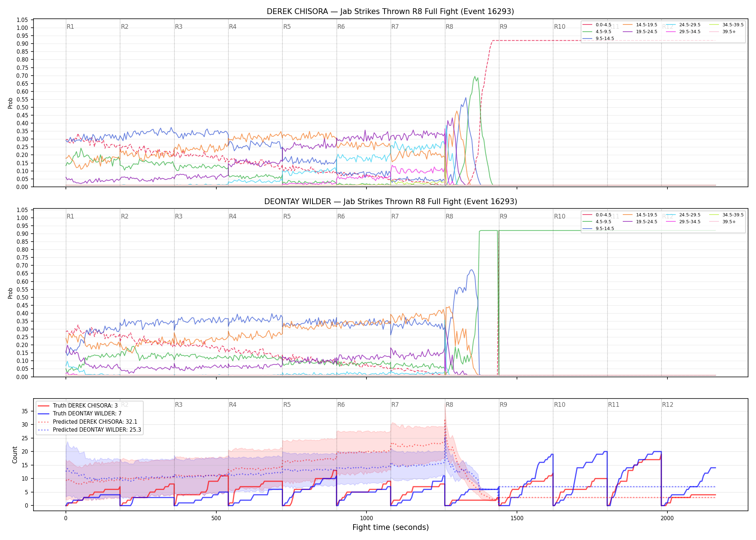Click the x-axis tick label '1000'

366,518
